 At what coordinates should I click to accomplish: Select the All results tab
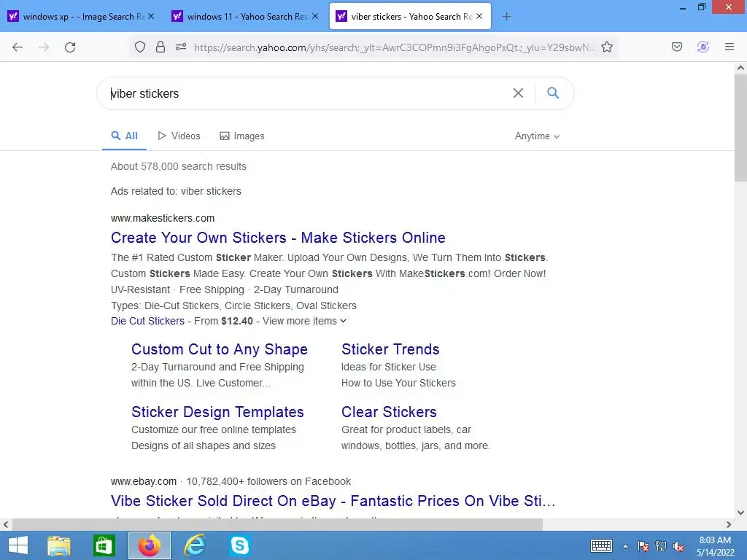(124, 136)
